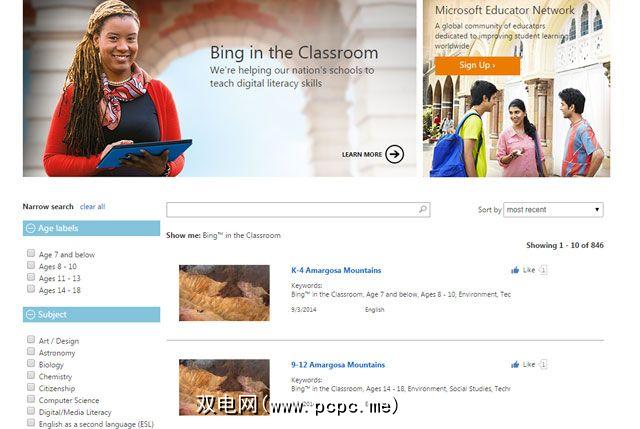Screen dimensions: 640x429
Task: Open 9-12 Amargosa Mountains lesson link
Action: click(x=338, y=365)
